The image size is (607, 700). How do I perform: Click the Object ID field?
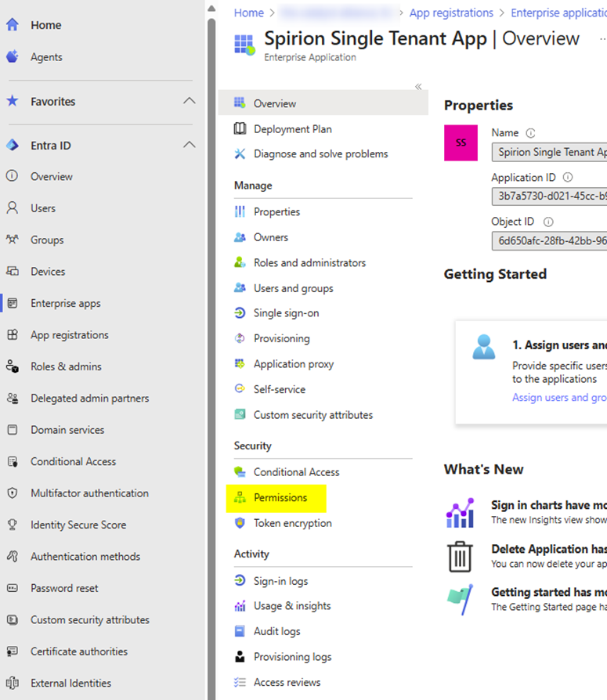click(549, 240)
